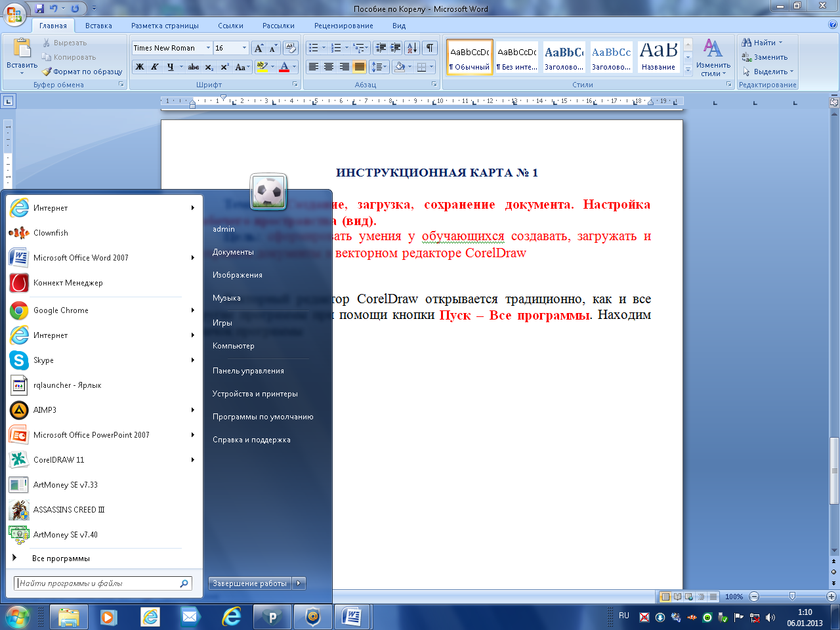840x630 pixels.
Task: Save document from quick access toolbar
Action: point(39,9)
